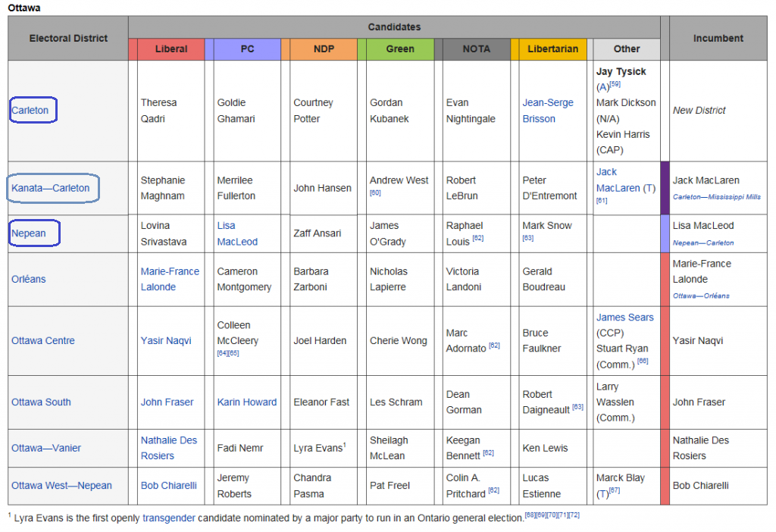Select the Gordan Kubanek cell
The height and width of the screenshot is (532, 776).
click(400, 111)
